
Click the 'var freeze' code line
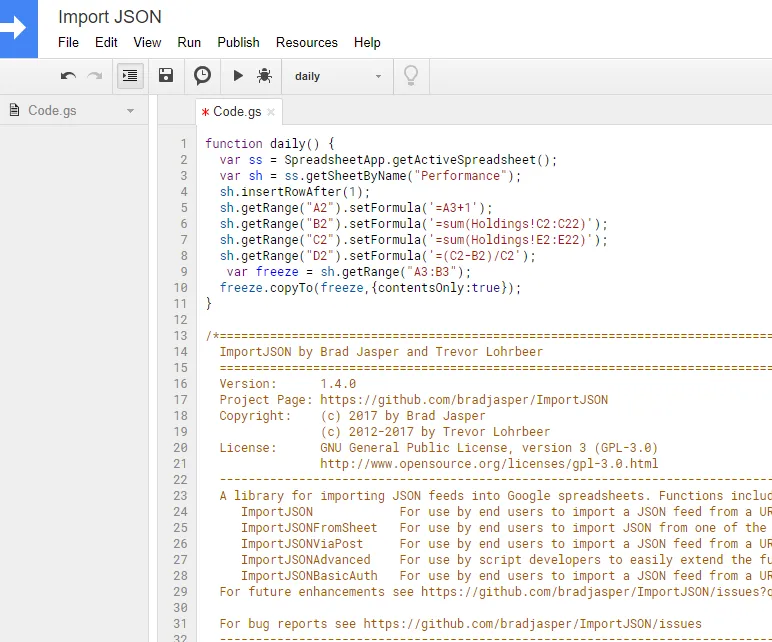(x=349, y=272)
